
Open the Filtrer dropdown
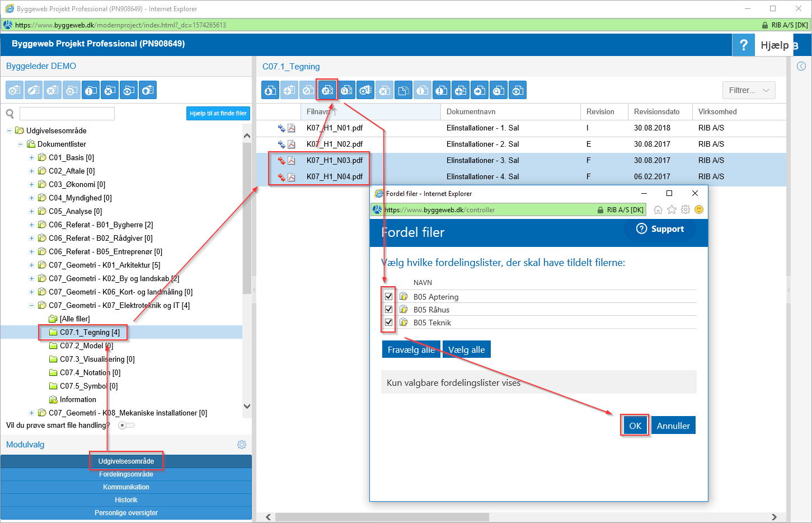(x=748, y=90)
